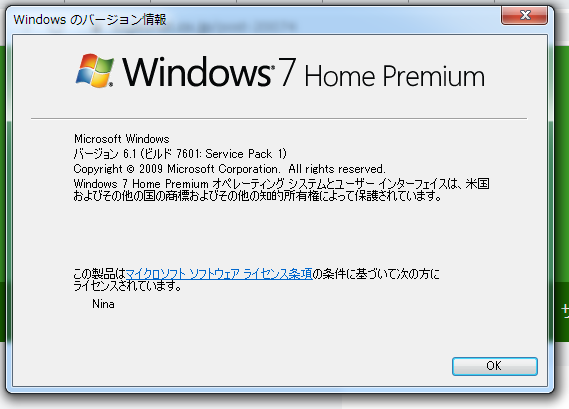The width and height of the screenshot is (569, 409).
Task: Click the バージョン 6.1 build 7601 line
Action: pyautogui.click(x=180, y=154)
